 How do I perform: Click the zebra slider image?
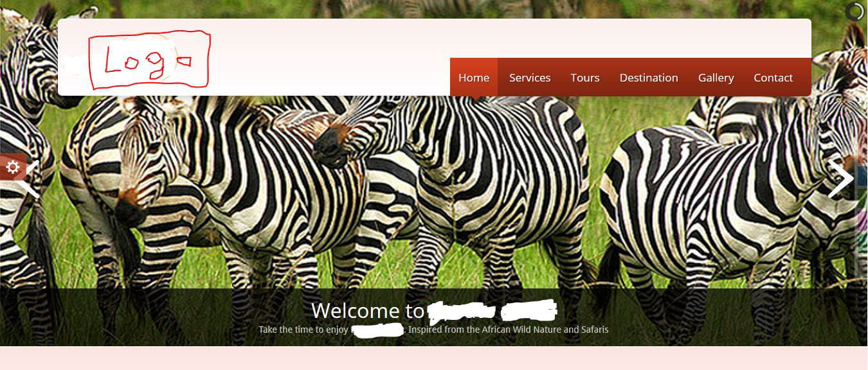pyautogui.click(x=433, y=206)
